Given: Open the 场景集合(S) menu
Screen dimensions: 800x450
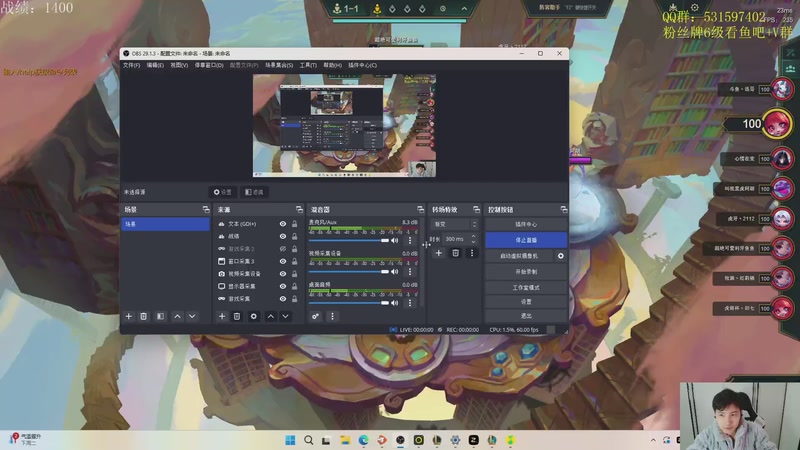Looking at the screenshot, I should point(279,65).
